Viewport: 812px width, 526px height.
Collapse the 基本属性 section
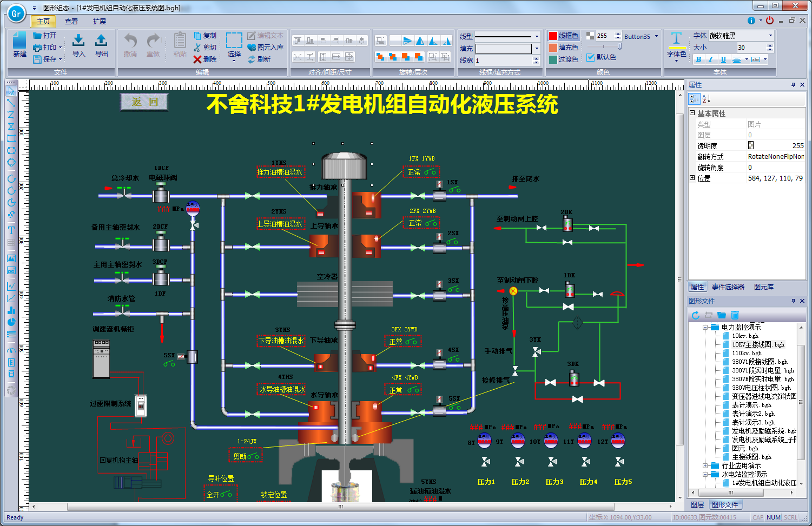tap(692, 113)
